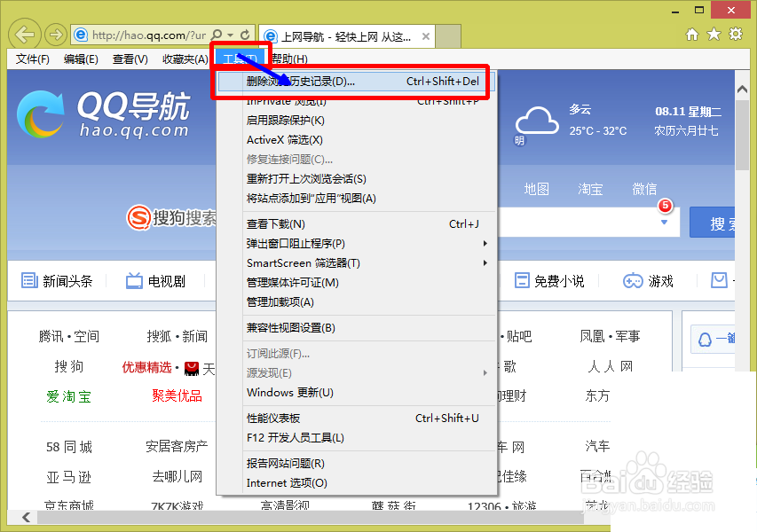Viewport: 757px width, 532px height.
Task: Open the 帮助(H) menu
Action: tap(289, 59)
